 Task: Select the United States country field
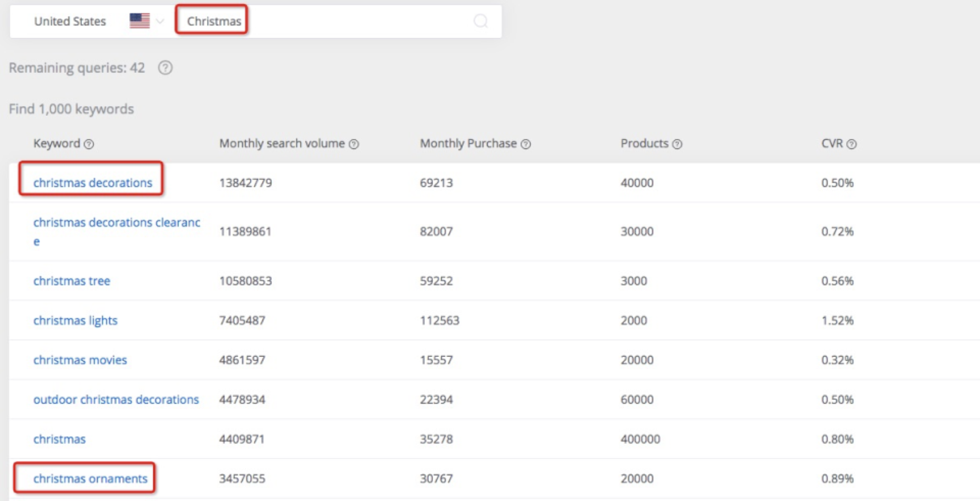pos(70,22)
